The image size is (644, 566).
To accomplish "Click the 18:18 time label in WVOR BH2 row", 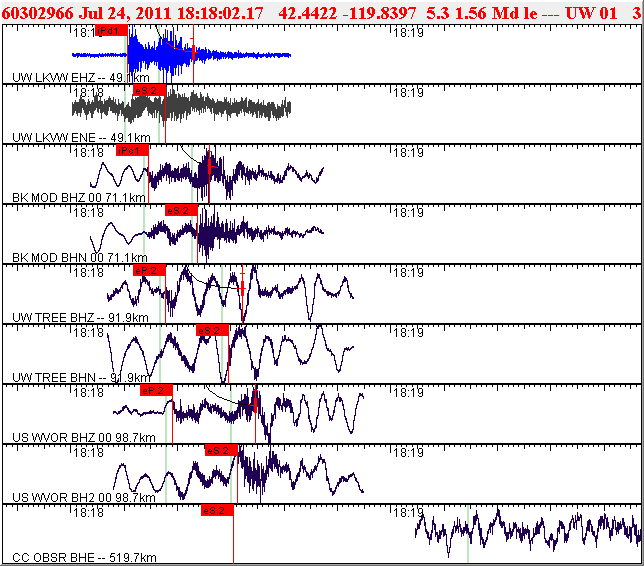I will (x=89, y=452).
